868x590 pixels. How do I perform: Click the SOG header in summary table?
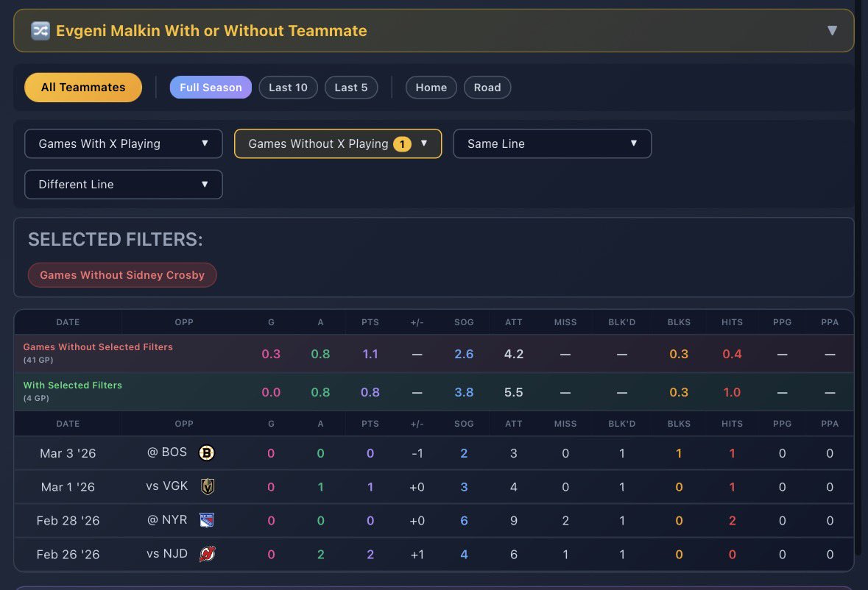(x=464, y=322)
